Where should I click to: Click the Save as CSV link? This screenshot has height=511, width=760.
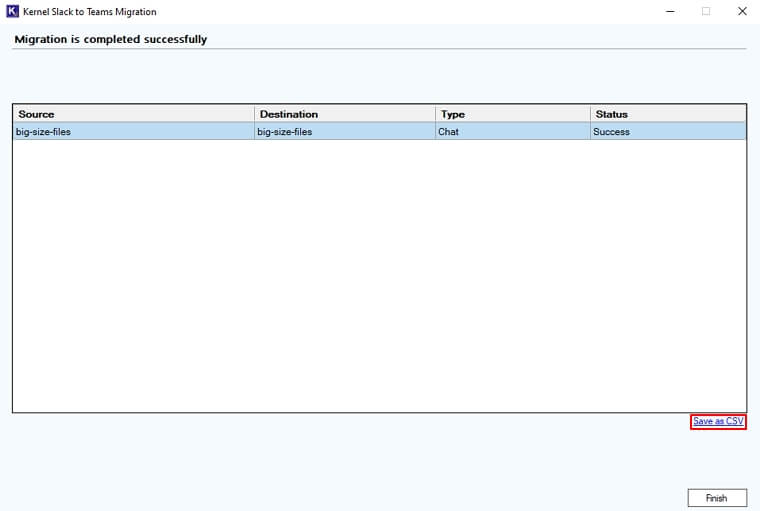coord(718,421)
